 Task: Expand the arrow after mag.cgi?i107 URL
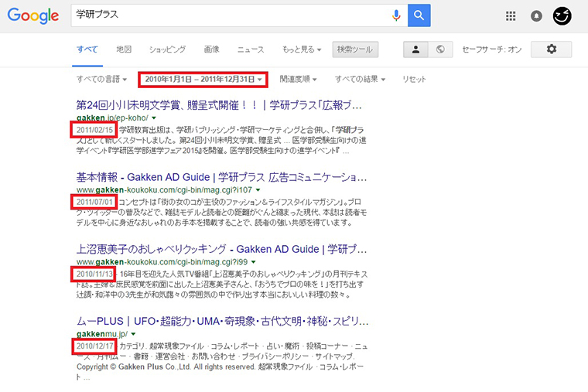[258, 190]
